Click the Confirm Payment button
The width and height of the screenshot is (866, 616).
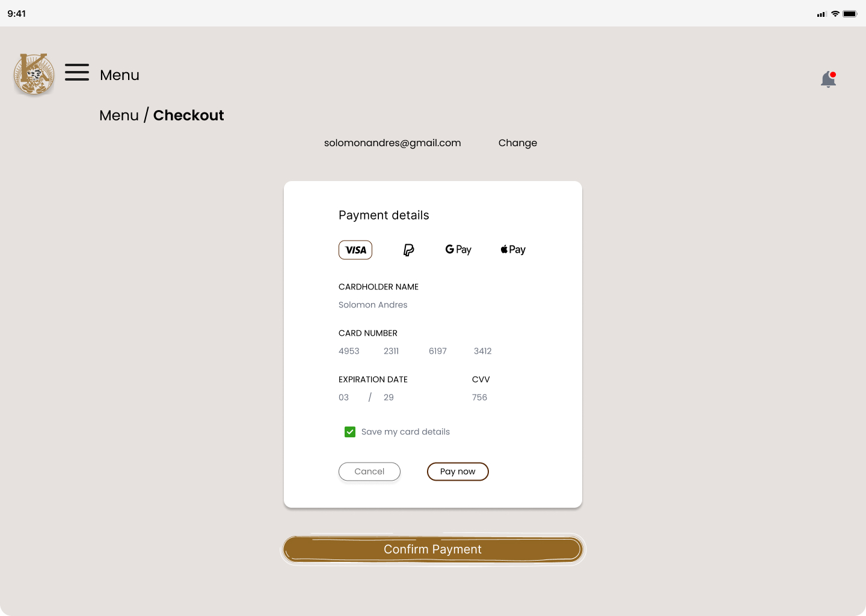point(433,549)
